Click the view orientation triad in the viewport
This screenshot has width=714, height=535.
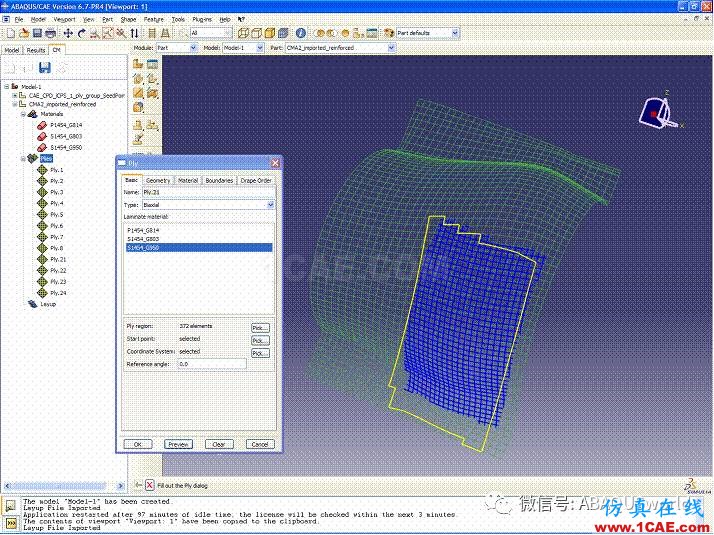[659, 112]
